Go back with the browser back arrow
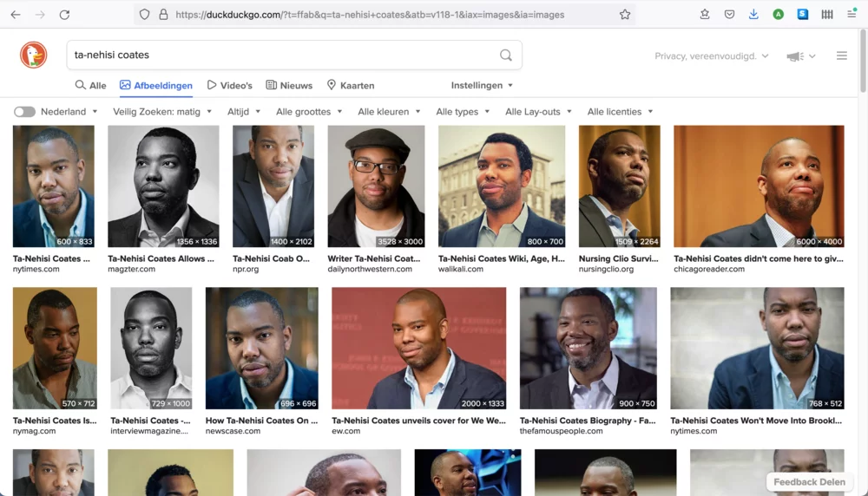 [16, 15]
